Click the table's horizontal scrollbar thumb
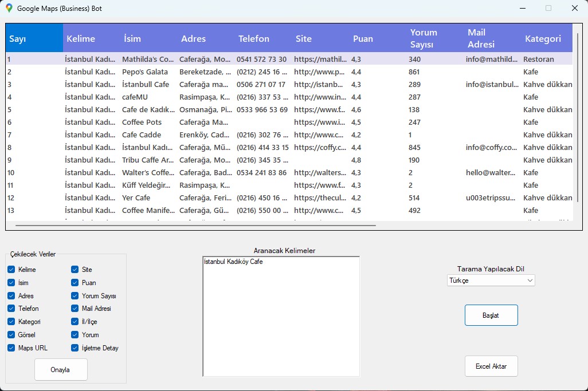Screen dimensions: 588x391 (x=195, y=226)
